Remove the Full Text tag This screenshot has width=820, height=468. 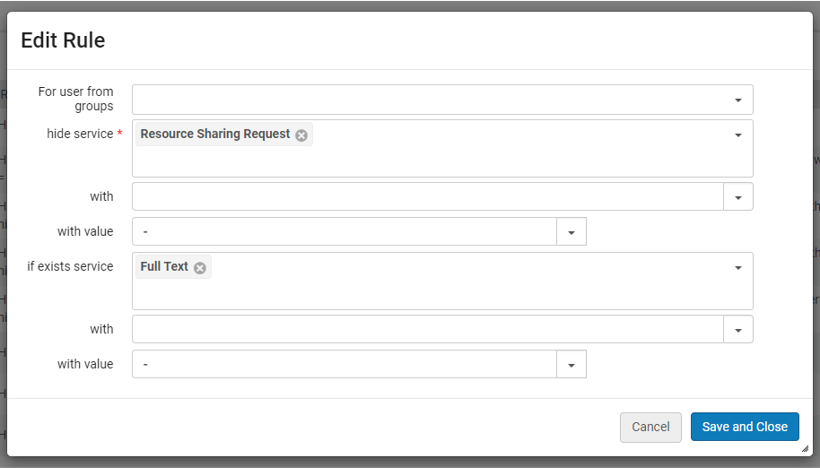click(x=200, y=268)
